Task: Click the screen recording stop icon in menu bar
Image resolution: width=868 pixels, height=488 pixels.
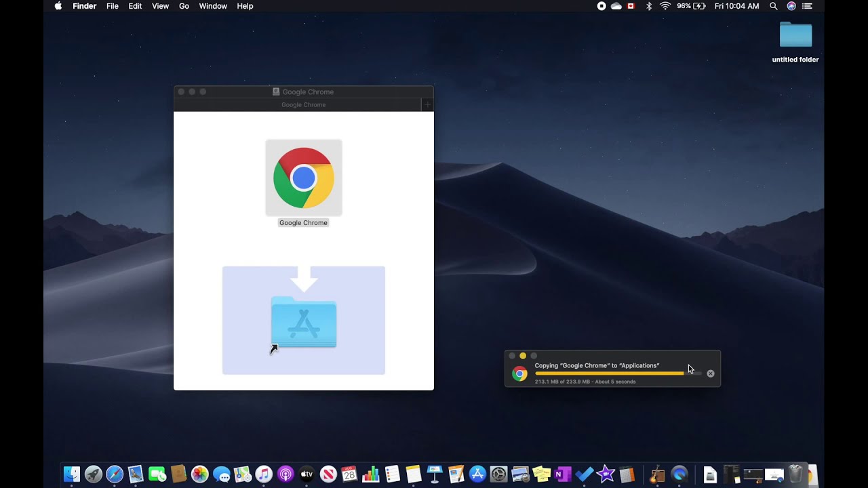Action: pos(601,6)
